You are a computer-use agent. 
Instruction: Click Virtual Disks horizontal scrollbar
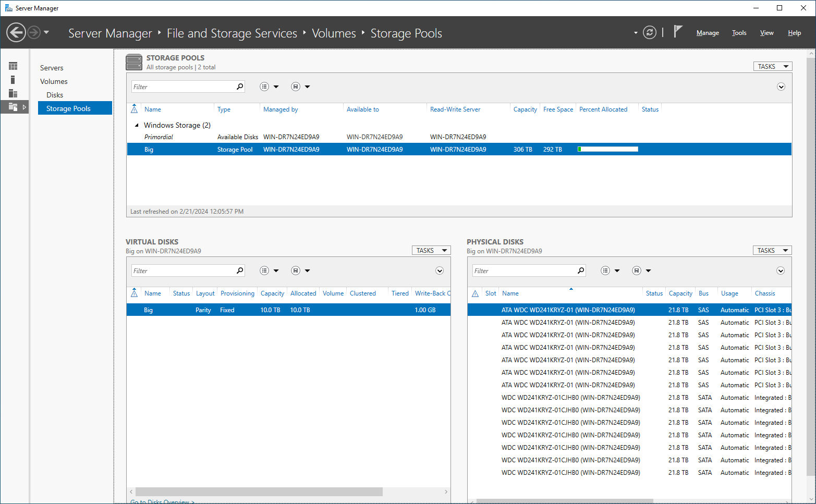coord(259,491)
